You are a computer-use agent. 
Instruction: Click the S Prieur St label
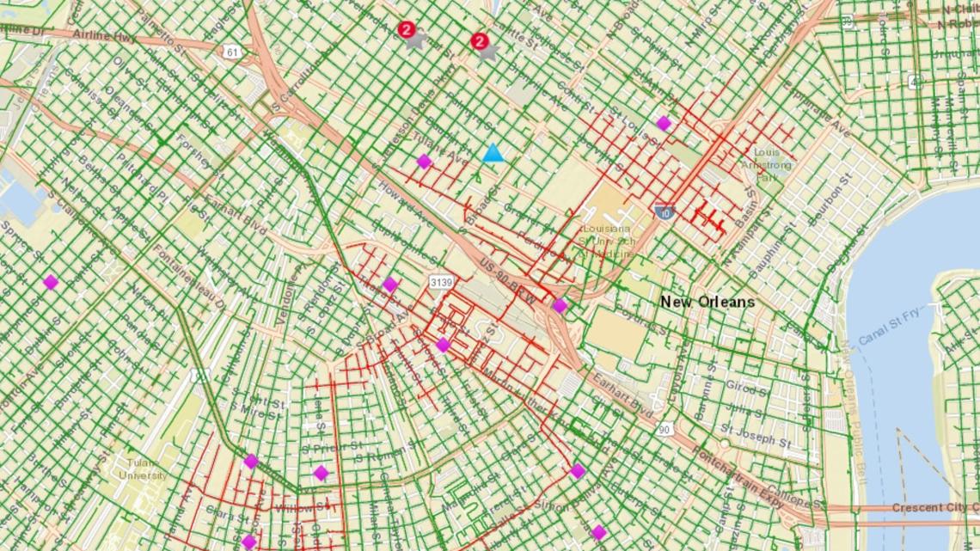coord(331,446)
